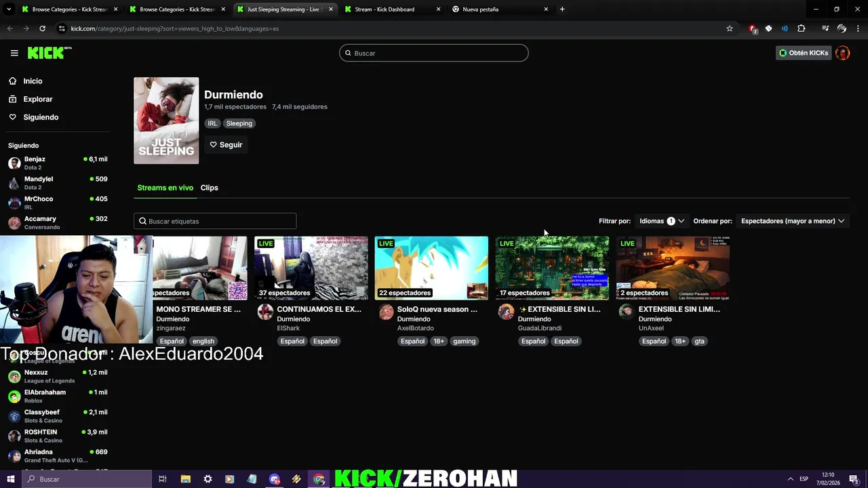Open browser tab search chevron
Image resolution: width=868 pixels, height=488 pixels.
(9, 9)
